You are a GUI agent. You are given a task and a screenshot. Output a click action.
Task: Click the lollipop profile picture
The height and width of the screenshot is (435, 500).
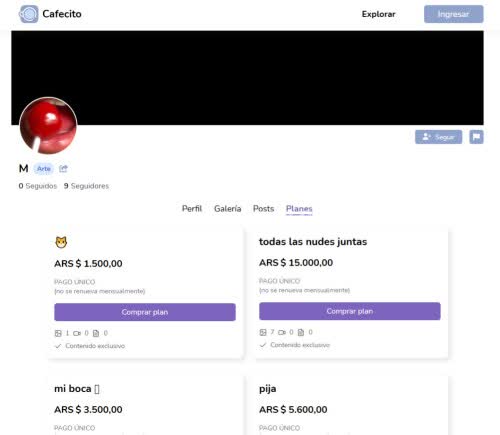click(48, 126)
